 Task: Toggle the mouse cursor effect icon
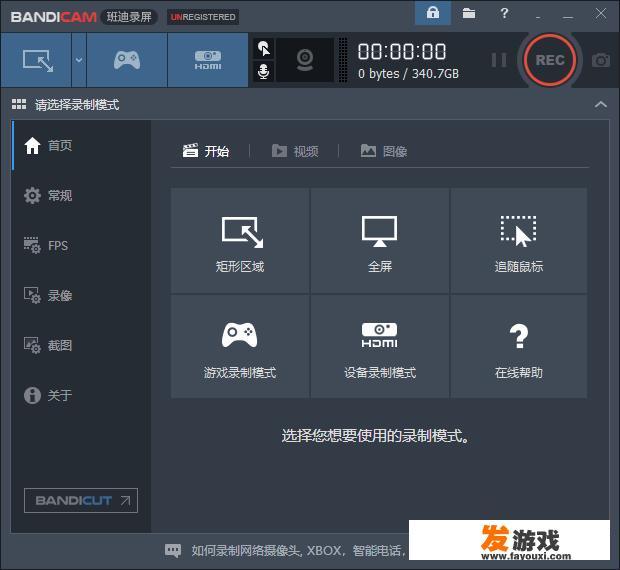pos(264,49)
